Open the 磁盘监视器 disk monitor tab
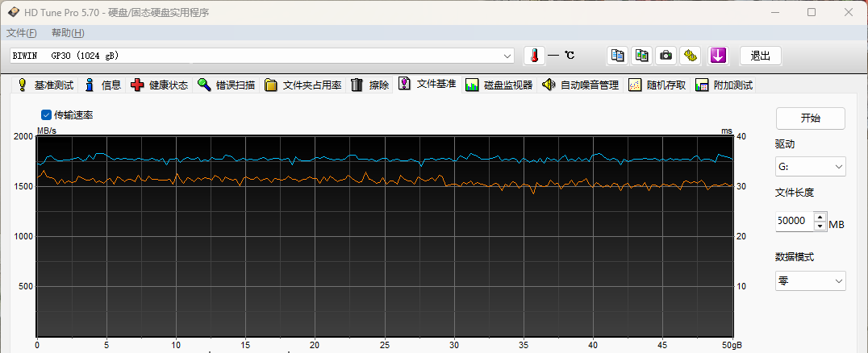 coord(499,85)
